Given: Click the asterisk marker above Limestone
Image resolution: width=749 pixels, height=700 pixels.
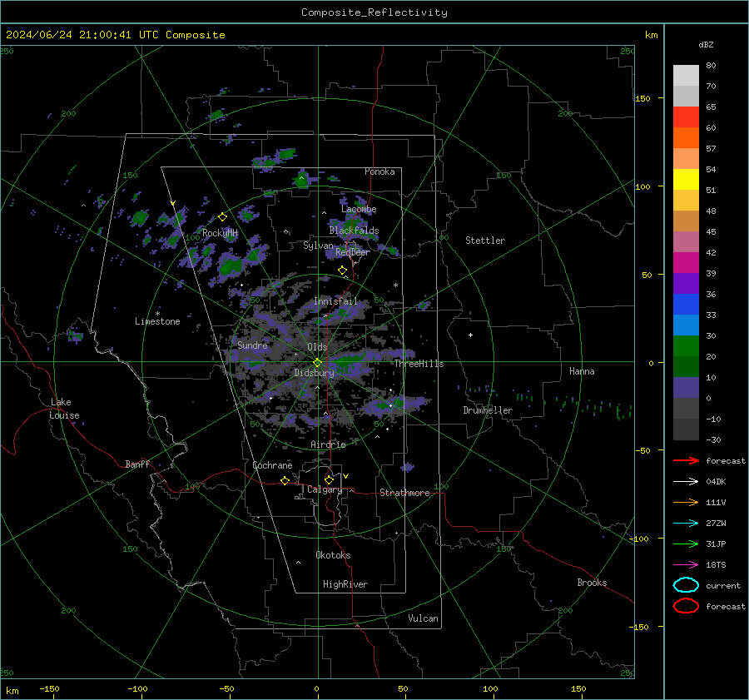Looking at the screenshot, I should tap(157, 314).
